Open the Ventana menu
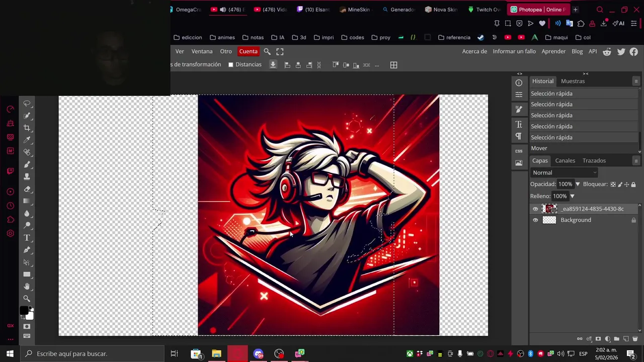Screen dimensions: 644x362 tap(202, 51)
